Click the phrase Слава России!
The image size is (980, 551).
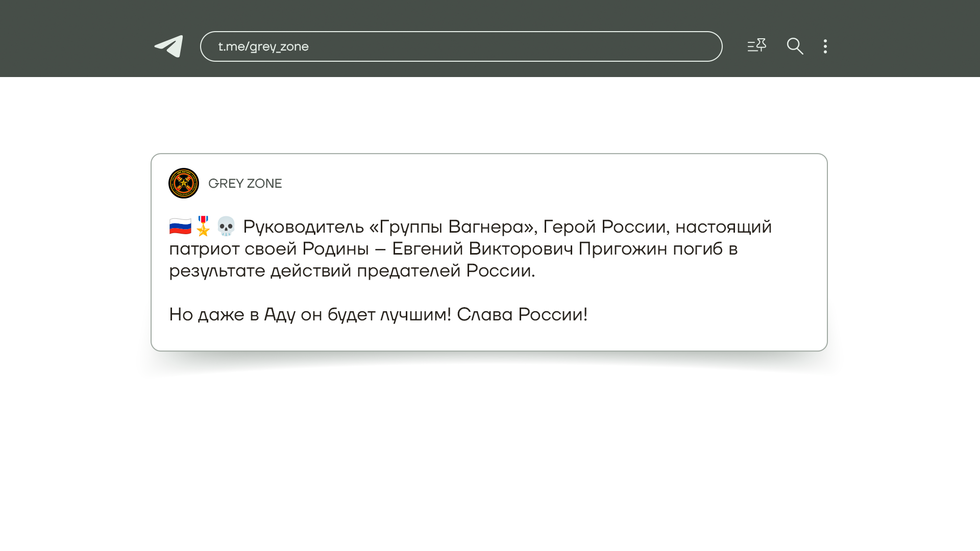click(522, 315)
